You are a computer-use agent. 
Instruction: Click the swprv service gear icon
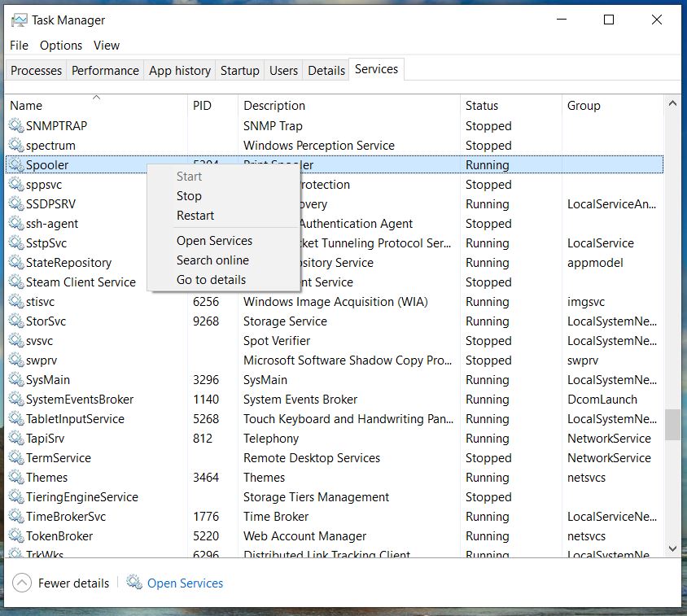click(x=16, y=360)
